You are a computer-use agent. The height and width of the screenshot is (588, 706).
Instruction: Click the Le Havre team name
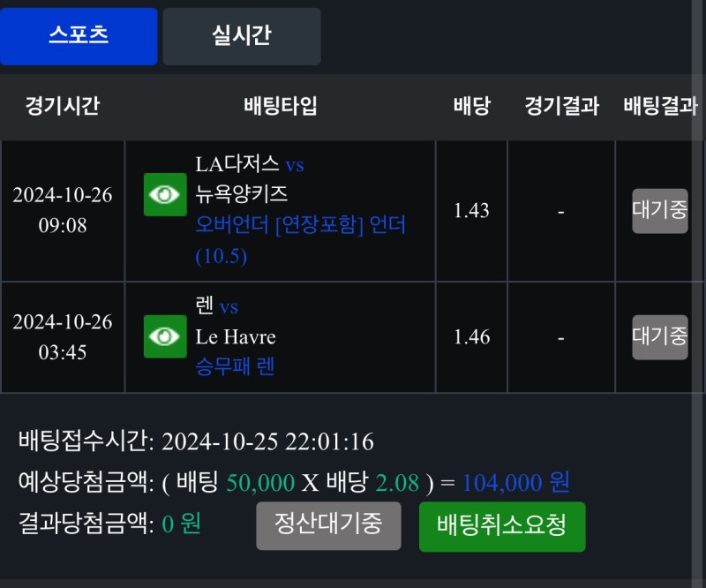[x=236, y=337]
